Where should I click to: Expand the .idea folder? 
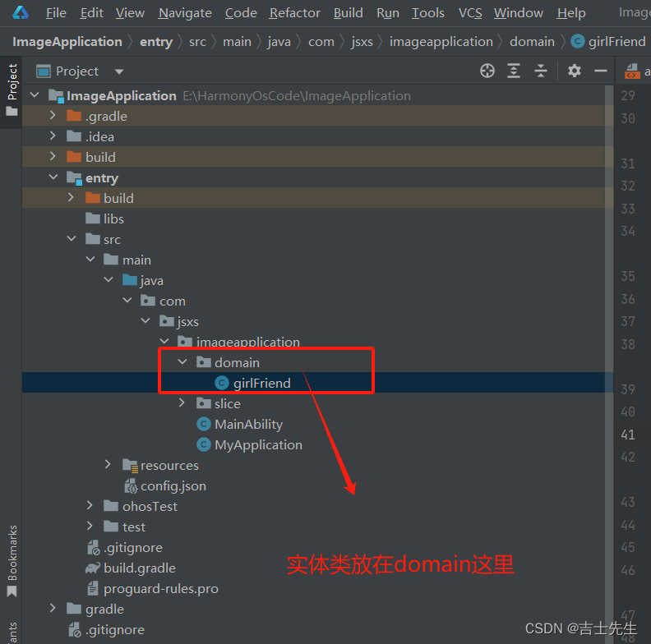click(53, 136)
